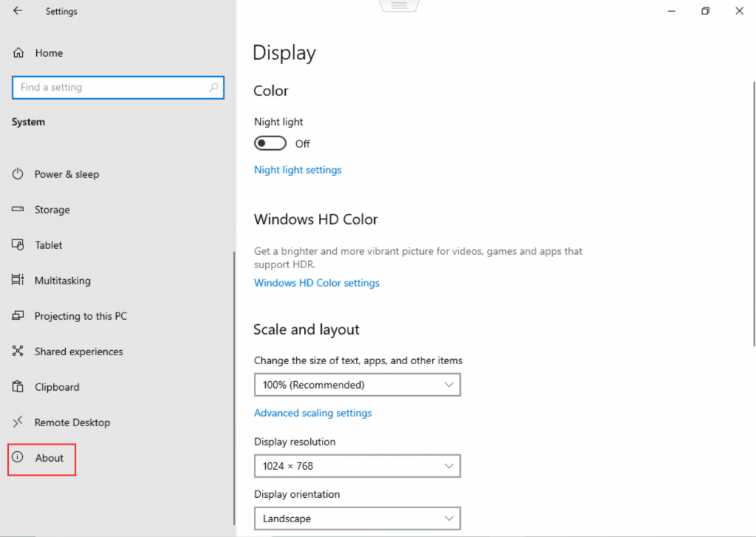The width and height of the screenshot is (756, 537).
Task: Click the Shared experiences icon
Action: [x=18, y=351]
